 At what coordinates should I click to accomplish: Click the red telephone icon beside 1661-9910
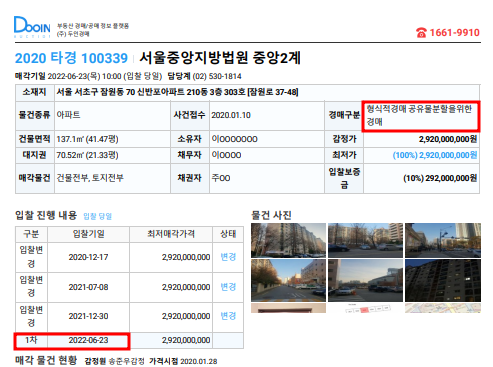(x=421, y=33)
